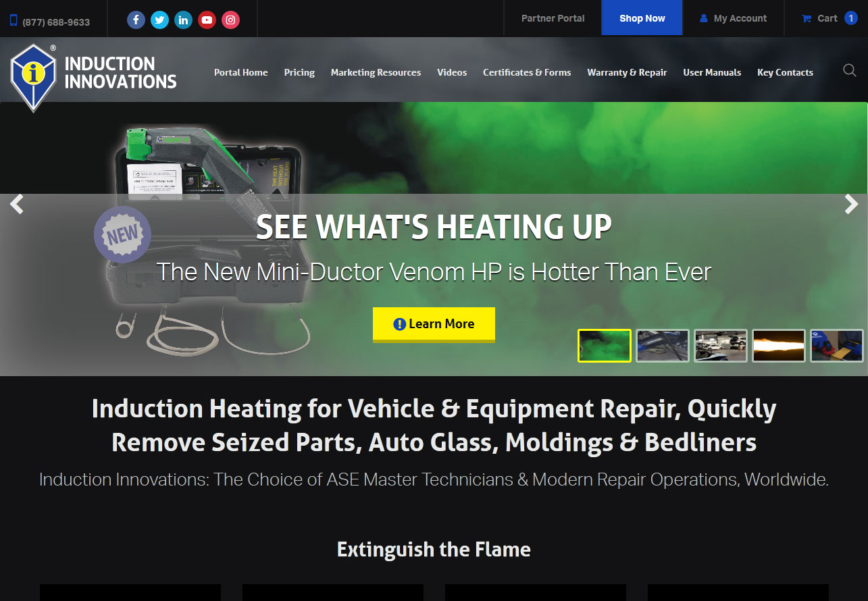This screenshot has height=601, width=868.
Task: Click the Induction Innovations shield logo
Action: (33, 78)
